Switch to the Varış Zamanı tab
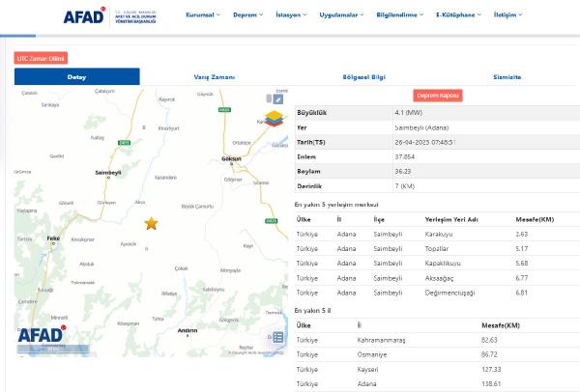The width and height of the screenshot is (580, 392). click(x=214, y=76)
